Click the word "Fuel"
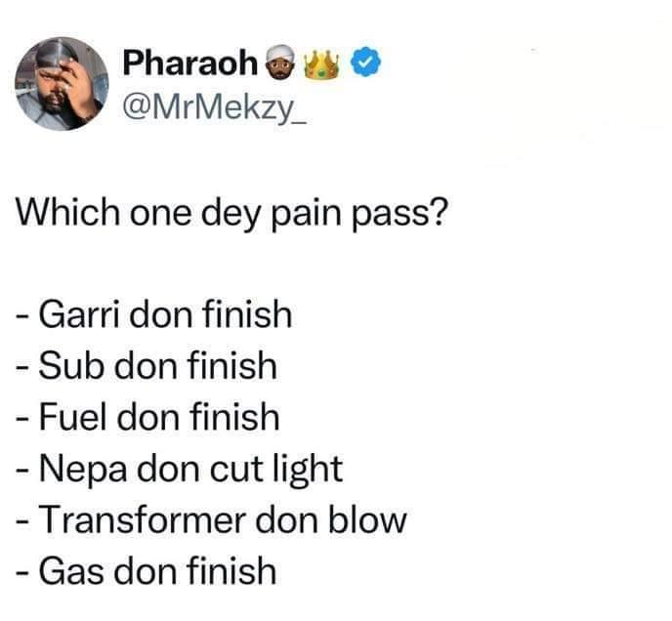Viewport: 672px width, 621px height. pos(73,417)
